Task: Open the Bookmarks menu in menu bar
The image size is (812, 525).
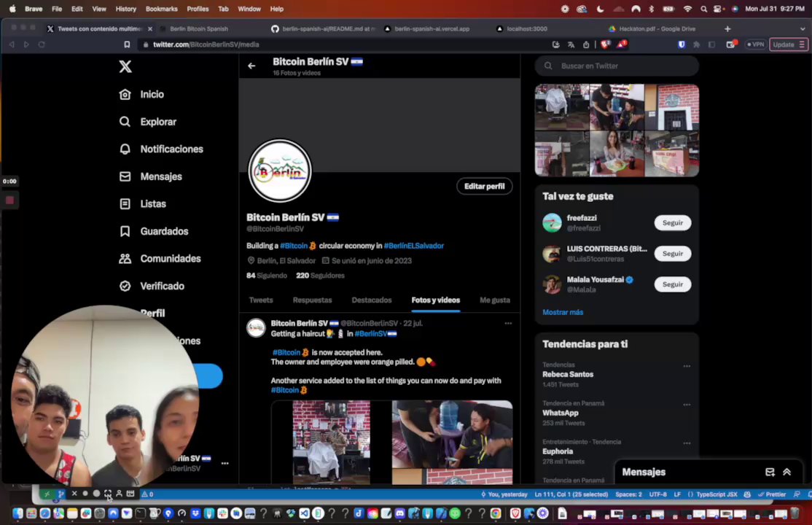Action: [x=162, y=9]
